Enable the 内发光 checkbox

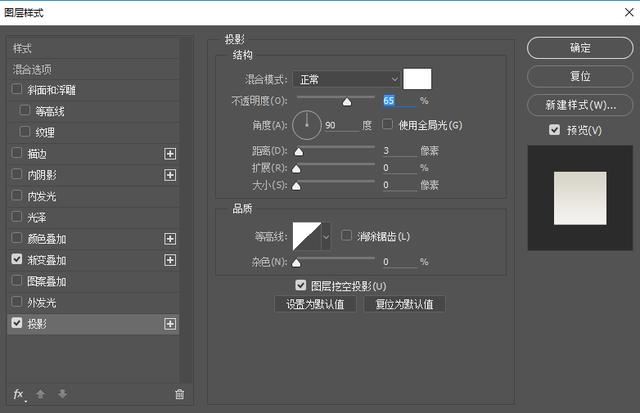click(x=17, y=195)
